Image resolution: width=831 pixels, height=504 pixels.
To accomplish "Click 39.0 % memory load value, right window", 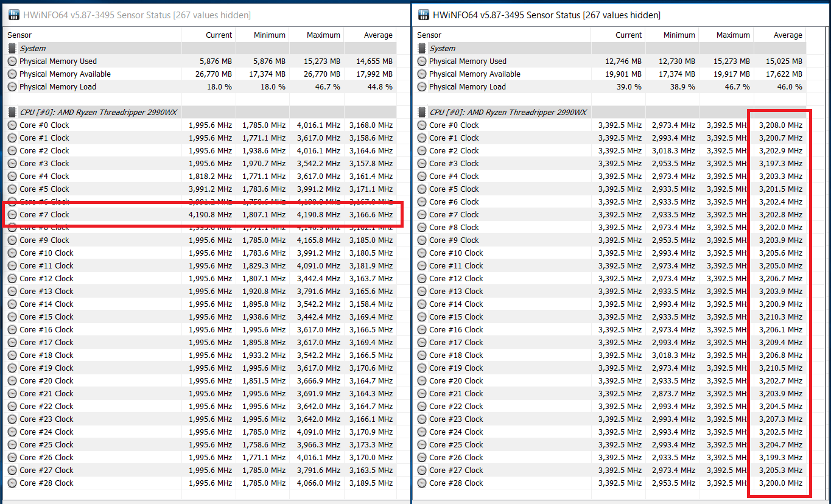I will pyautogui.click(x=628, y=86).
